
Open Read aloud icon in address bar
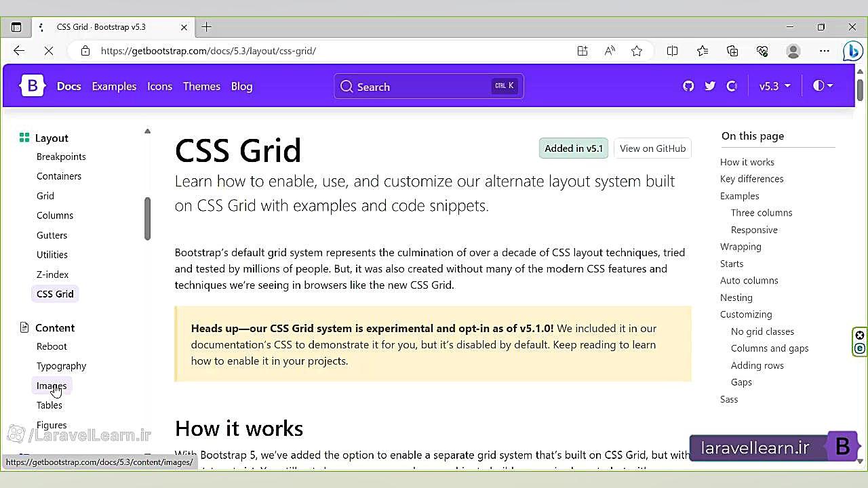point(610,51)
